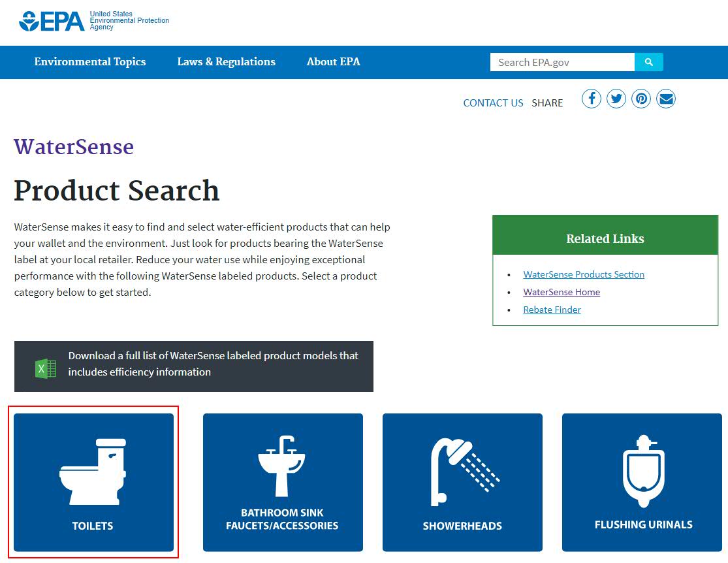Screen dimensions: 728x563
Task: Open About EPA menu
Action: [x=334, y=62]
